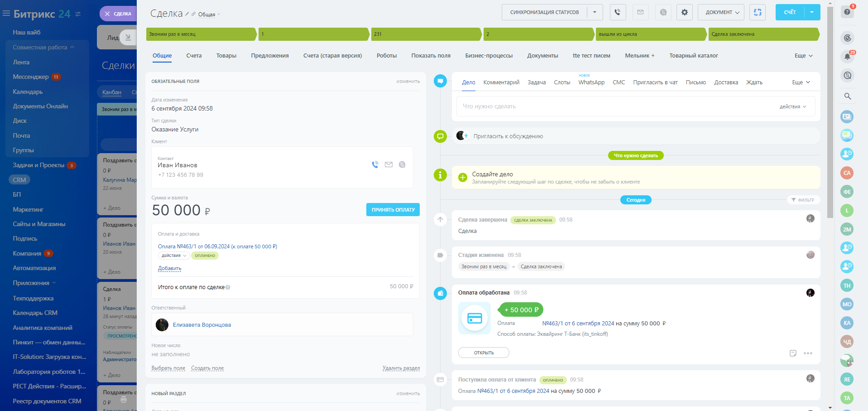Click the 'Что нужно сделать' input field
The width and height of the screenshot is (868, 411).
tap(616, 106)
